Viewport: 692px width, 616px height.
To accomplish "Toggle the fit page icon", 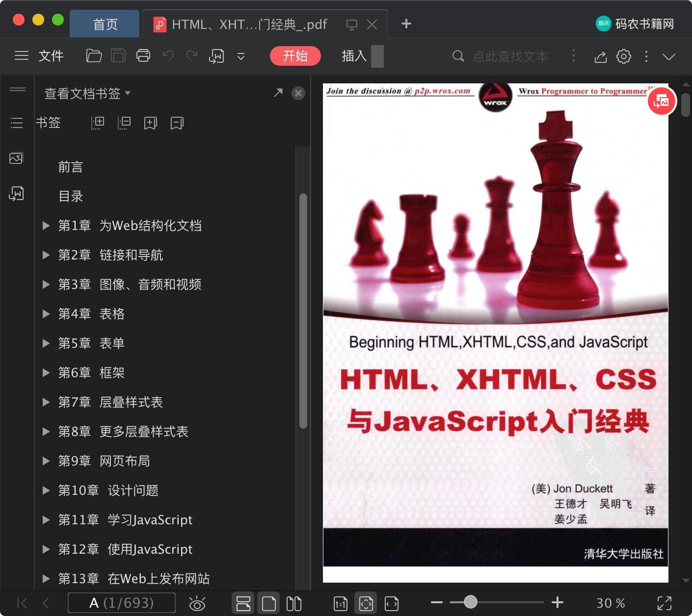I will (x=366, y=603).
